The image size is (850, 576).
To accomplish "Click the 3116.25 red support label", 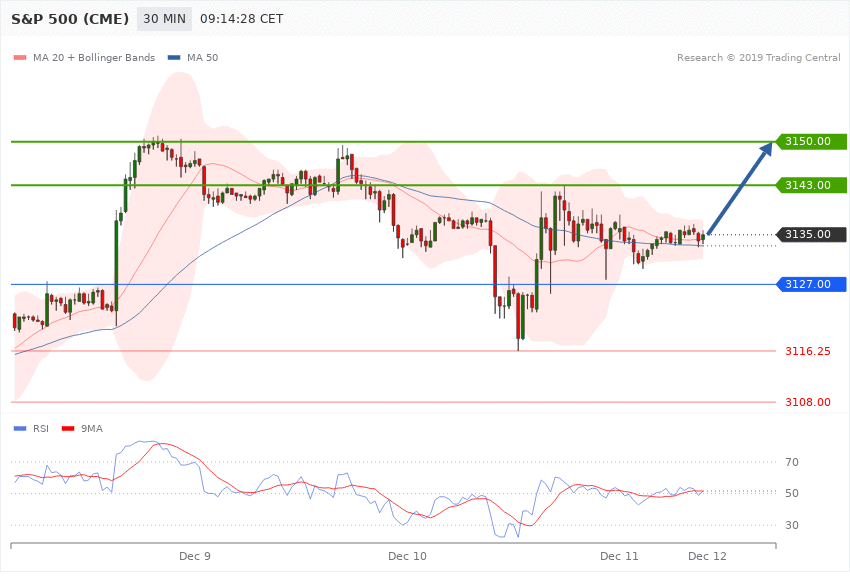I will coord(808,352).
